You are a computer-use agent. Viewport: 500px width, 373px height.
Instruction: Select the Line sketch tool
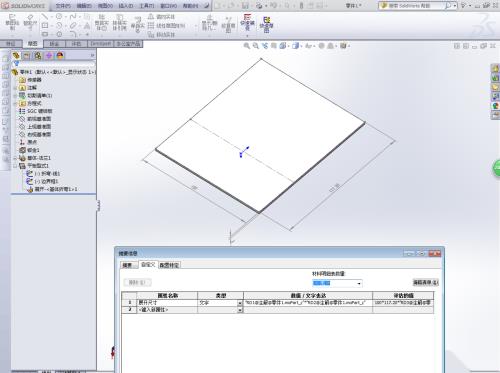(45, 16)
